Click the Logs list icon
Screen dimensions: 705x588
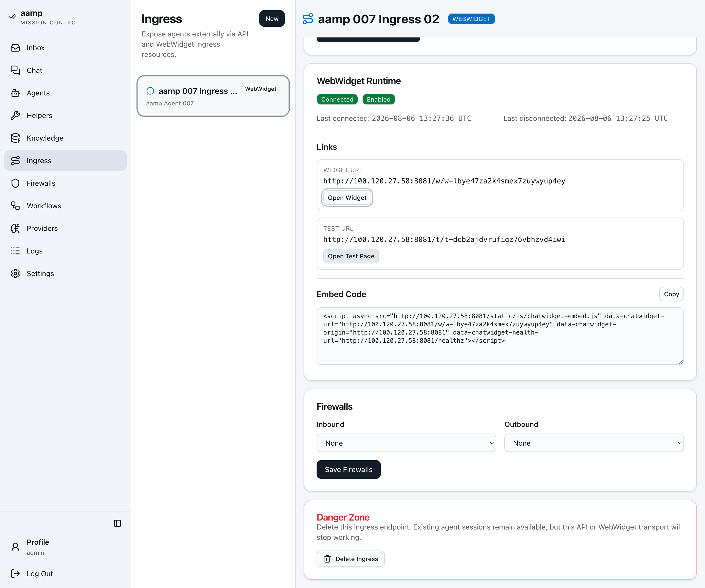[x=15, y=251]
